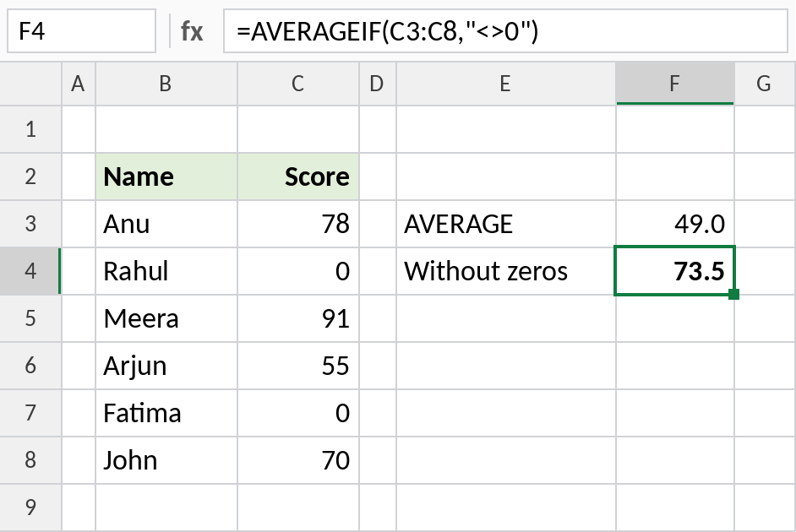
Task: Select row 4 header
Action: point(30,271)
